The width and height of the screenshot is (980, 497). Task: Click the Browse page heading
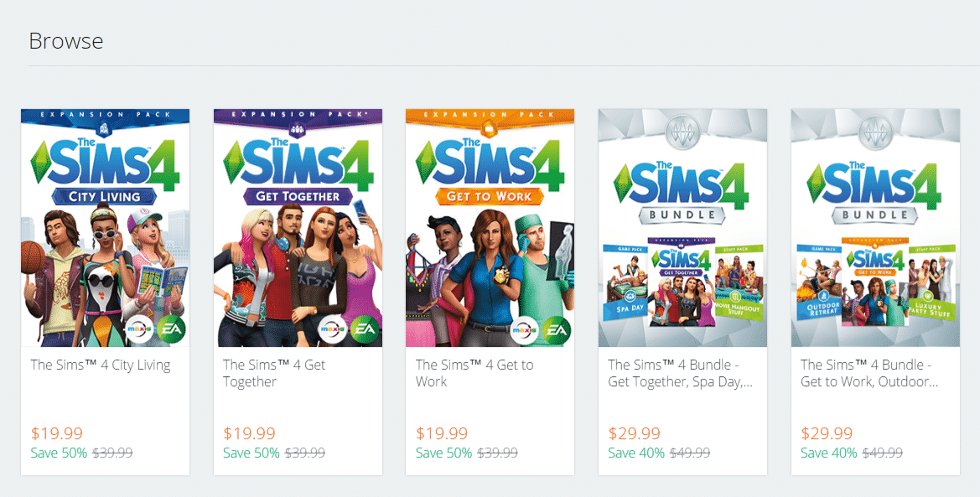coord(66,40)
